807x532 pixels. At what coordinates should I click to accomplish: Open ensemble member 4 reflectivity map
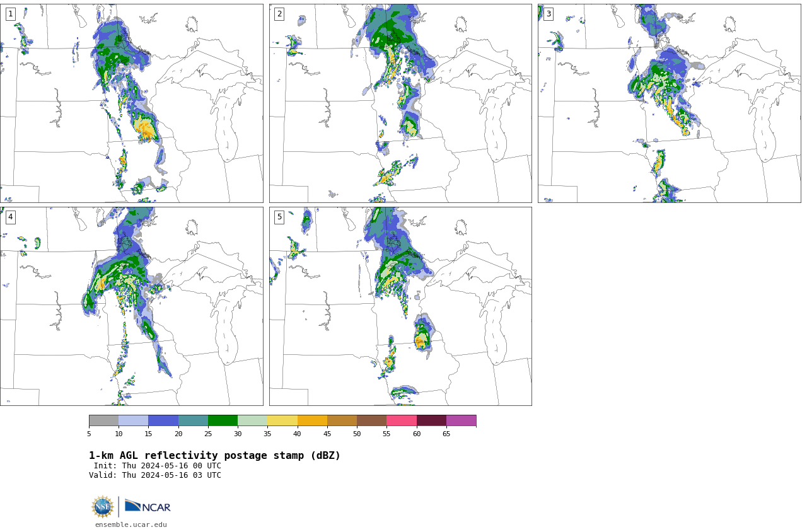coord(131,306)
